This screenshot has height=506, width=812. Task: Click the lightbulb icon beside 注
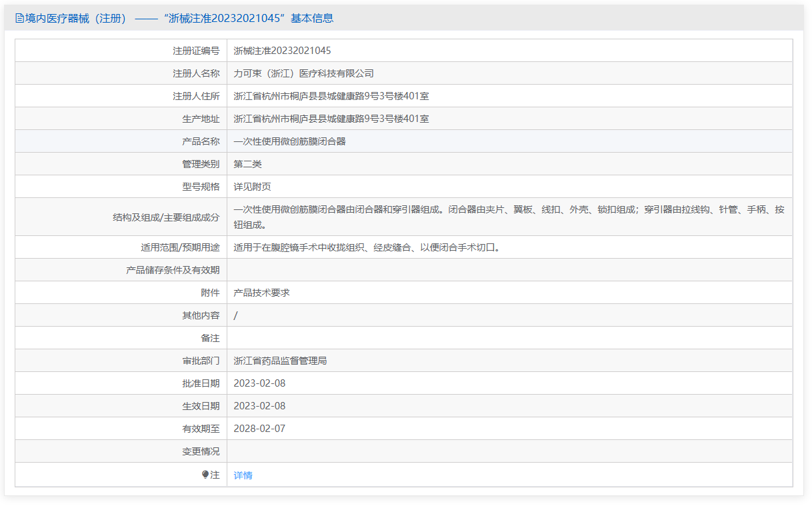click(205, 475)
